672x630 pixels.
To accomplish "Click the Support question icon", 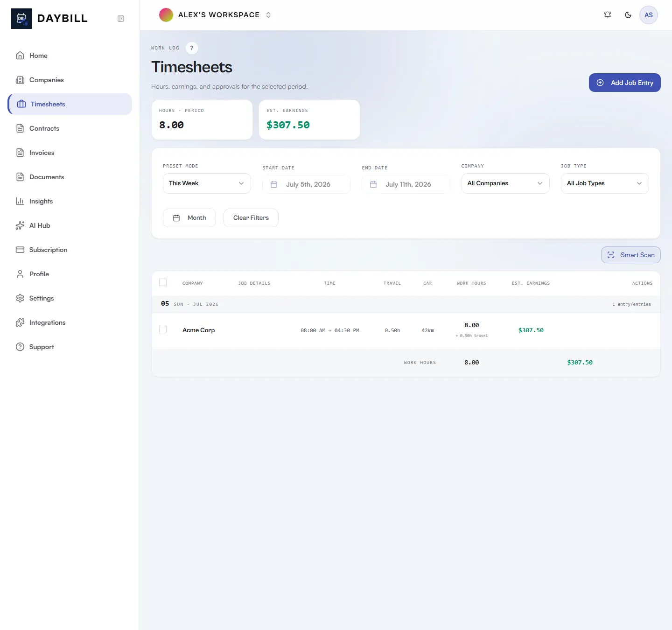I will (20, 347).
